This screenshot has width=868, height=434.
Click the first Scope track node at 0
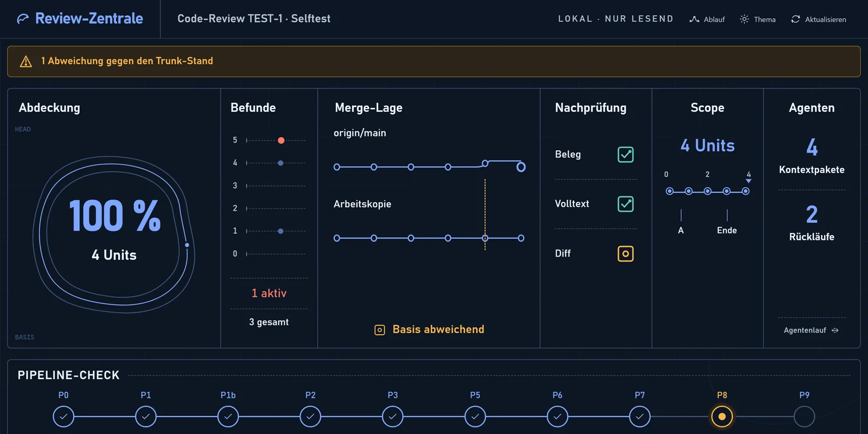coord(670,191)
